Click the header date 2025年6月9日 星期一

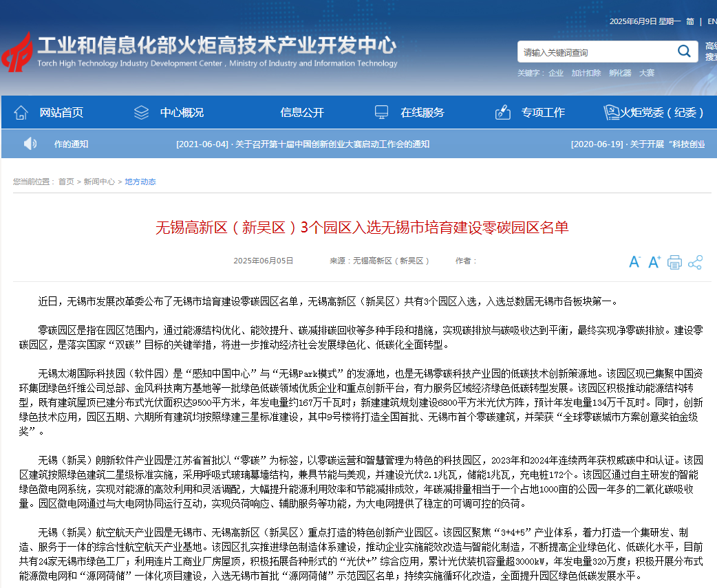point(645,21)
